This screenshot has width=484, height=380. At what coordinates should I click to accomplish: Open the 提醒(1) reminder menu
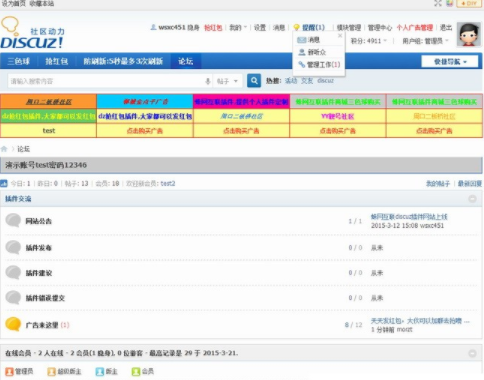[x=313, y=27]
